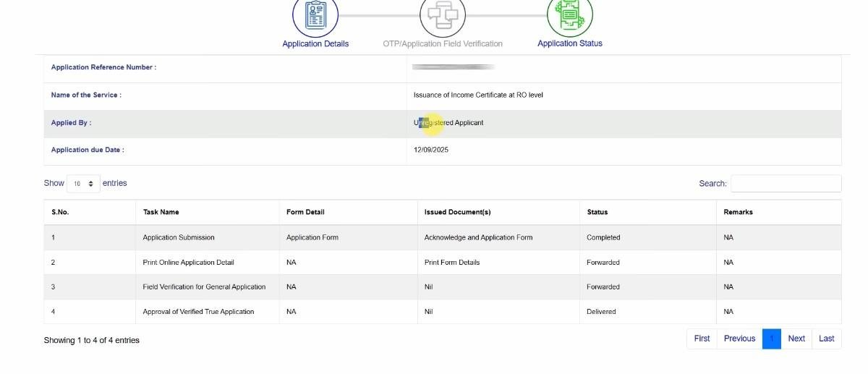Click the OTP/Application Field Verification step icon

point(443,16)
